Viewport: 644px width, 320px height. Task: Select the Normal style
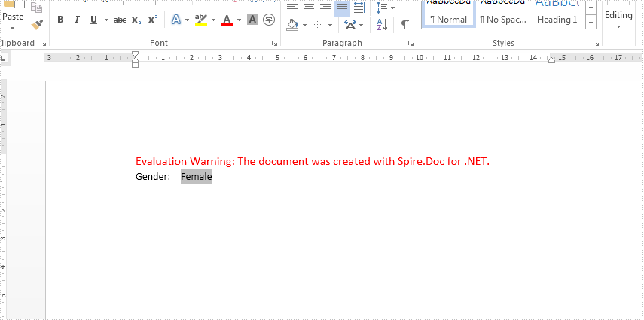coord(448,13)
